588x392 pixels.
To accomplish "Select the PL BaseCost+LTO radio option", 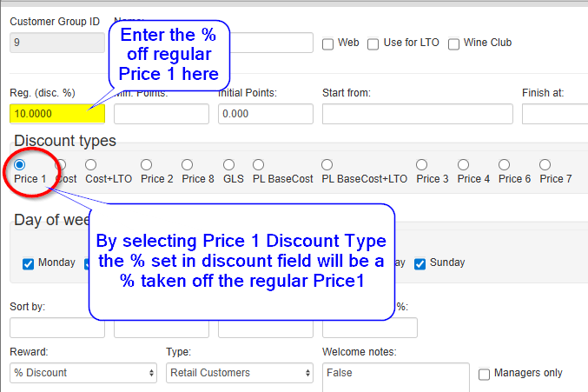I will 327,164.
